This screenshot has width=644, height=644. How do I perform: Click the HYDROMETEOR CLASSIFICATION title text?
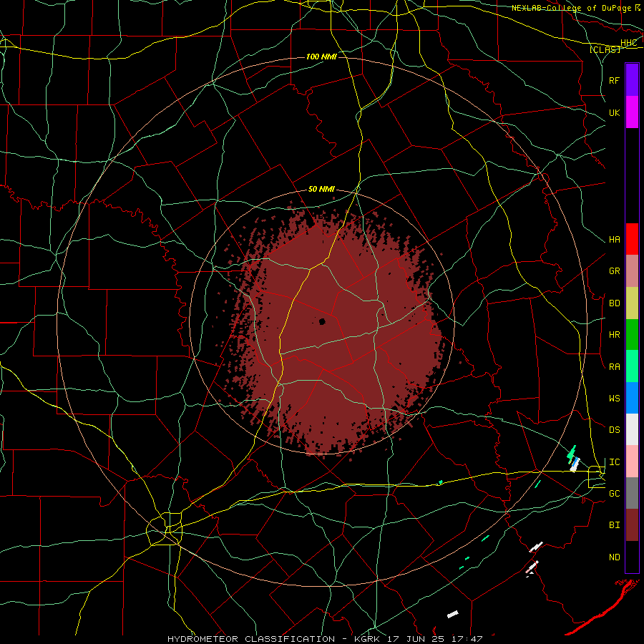tap(251, 639)
